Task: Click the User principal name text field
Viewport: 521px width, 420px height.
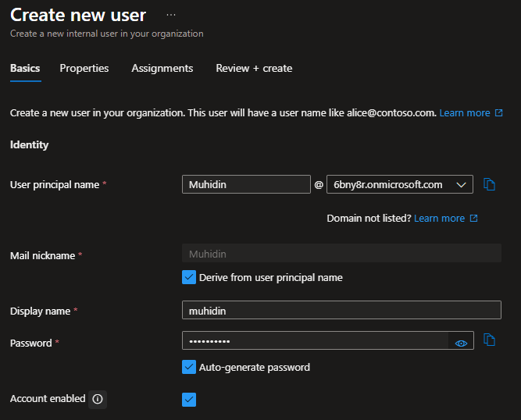Action: (246, 184)
